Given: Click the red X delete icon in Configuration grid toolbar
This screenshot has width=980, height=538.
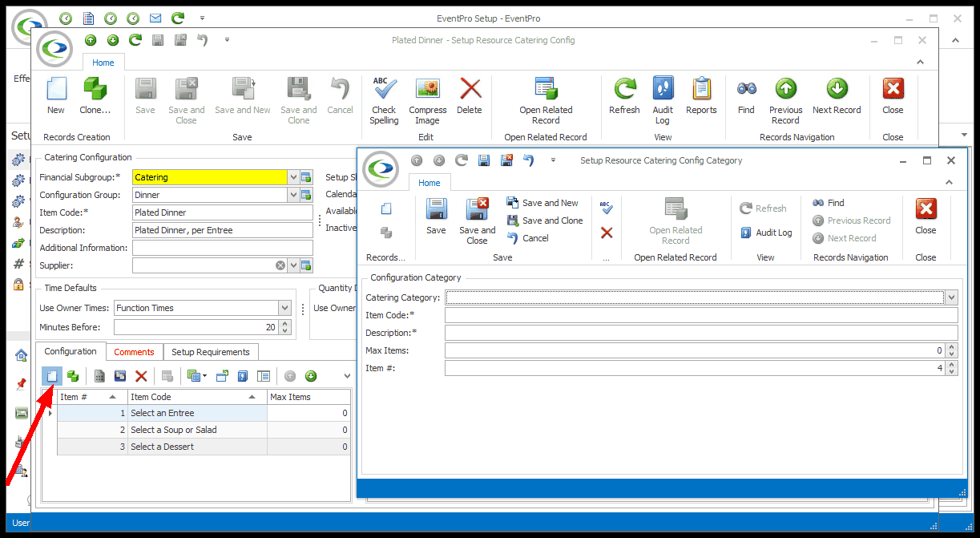Looking at the screenshot, I should (141, 376).
